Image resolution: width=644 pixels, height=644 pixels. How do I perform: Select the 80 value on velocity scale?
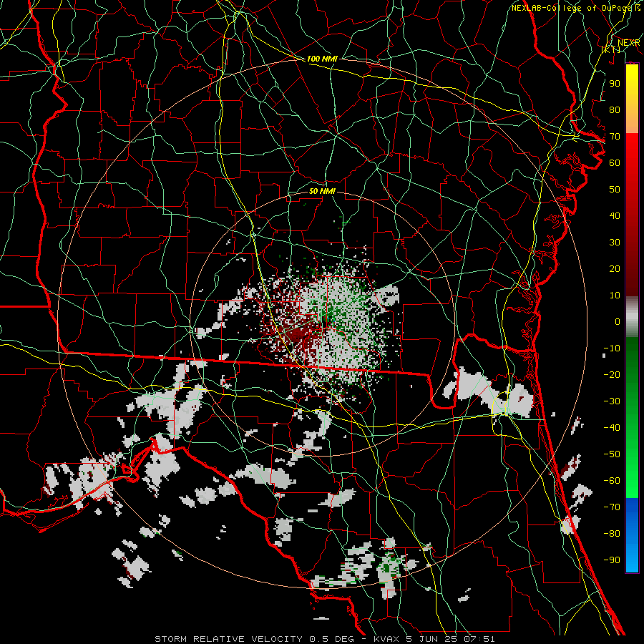(615, 109)
